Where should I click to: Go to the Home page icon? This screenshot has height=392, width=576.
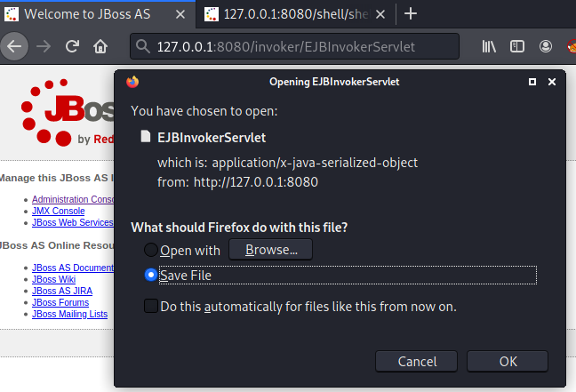(100, 46)
